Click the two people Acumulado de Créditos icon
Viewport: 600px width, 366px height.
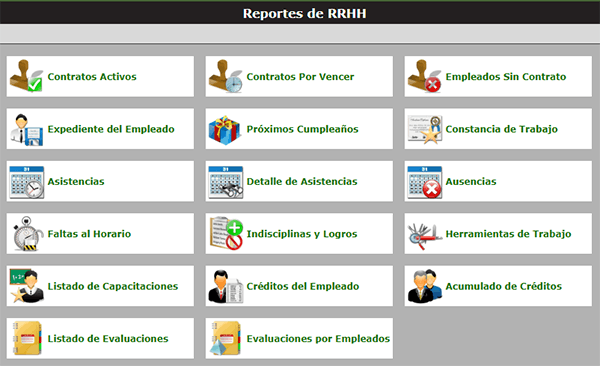pos(424,286)
